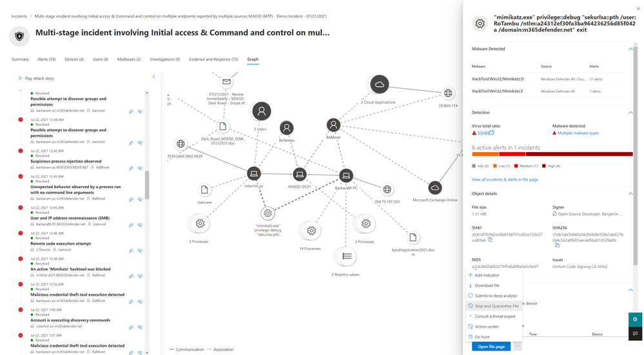Open View all incidents & alerts link
The image size is (644, 355).
click(505, 179)
